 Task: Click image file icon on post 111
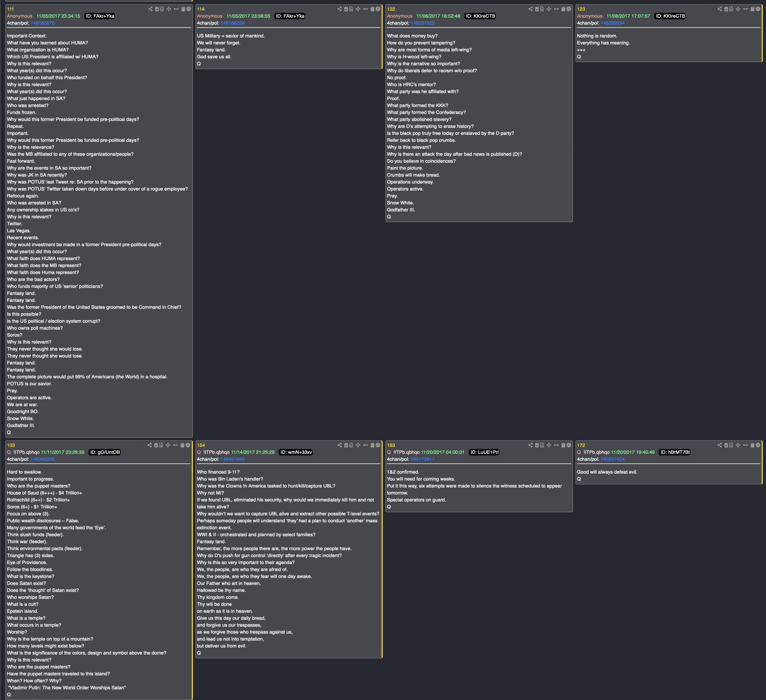(x=162, y=9)
